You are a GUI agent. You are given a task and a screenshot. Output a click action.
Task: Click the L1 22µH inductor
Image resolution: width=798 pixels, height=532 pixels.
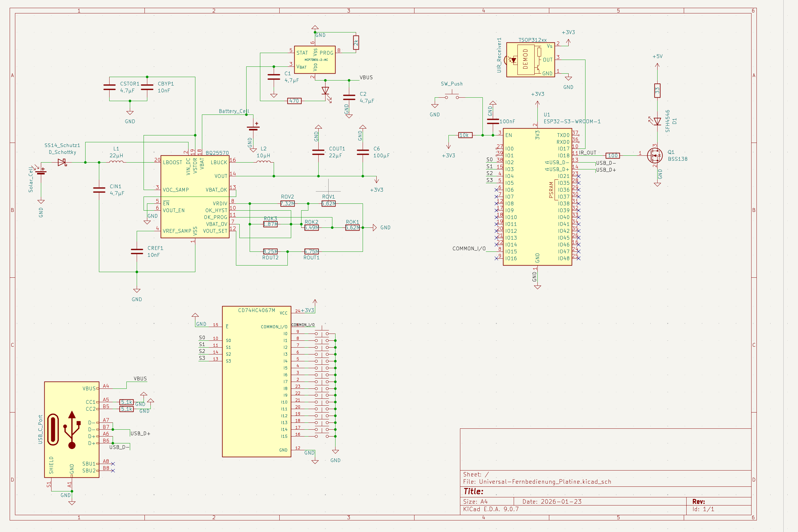pos(116,162)
